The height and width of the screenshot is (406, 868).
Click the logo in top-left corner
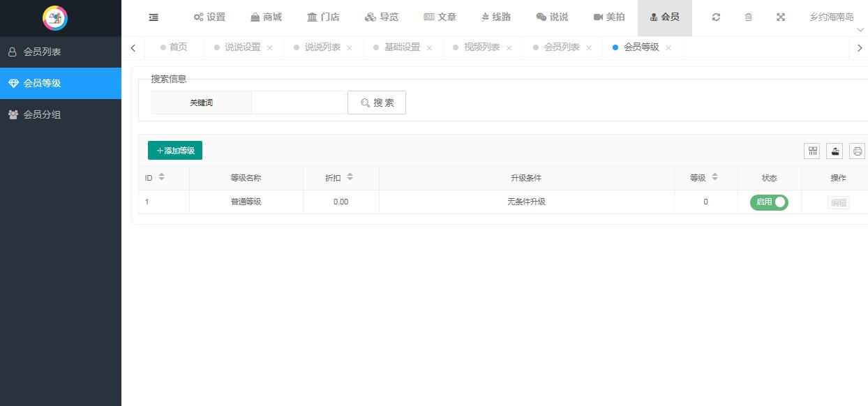[x=55, y=18]
